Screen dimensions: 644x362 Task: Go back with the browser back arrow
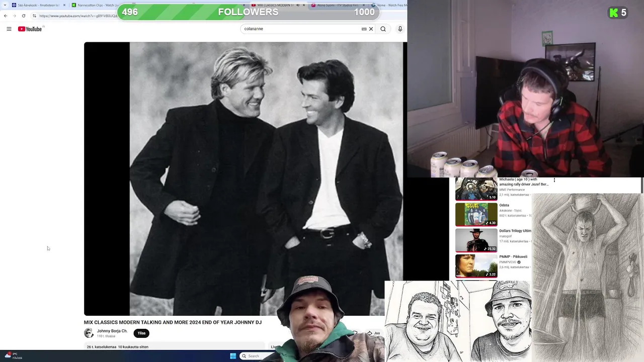tap(6, 16)
